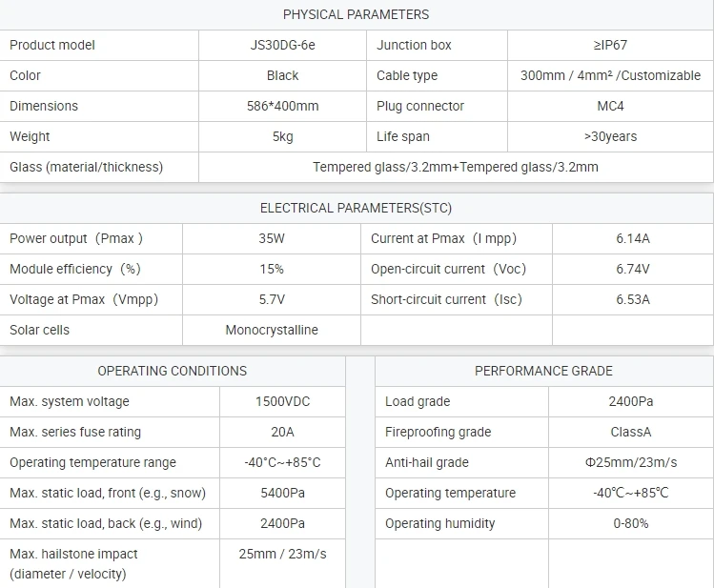Select the JS30DG-6e product model value
714x588 pixels.
282,45
